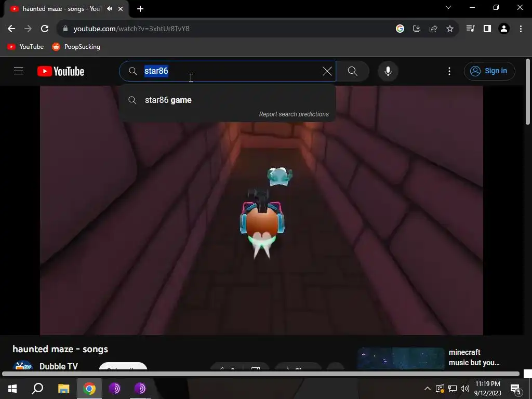Open the second purple Tor taskbar icon

pos(140,389)
